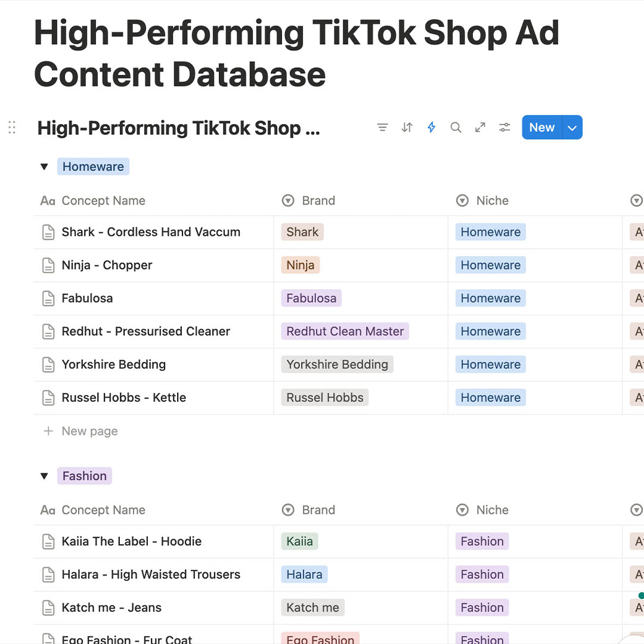Open Russel Hobbs - Kettle page
The height and width of the screenshot is (644, 644).
[x=123, y=398]
